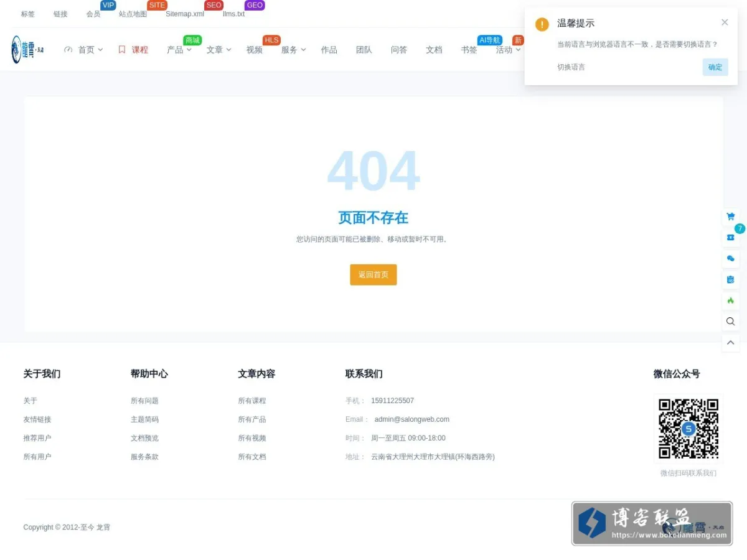Open the 文档 menu item
747x560 pixels.
pyautogui.click(x=434, y=50)
